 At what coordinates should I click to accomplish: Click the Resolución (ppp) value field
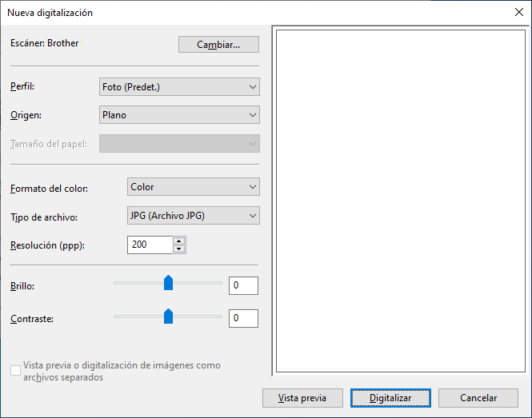click(150, 245)
